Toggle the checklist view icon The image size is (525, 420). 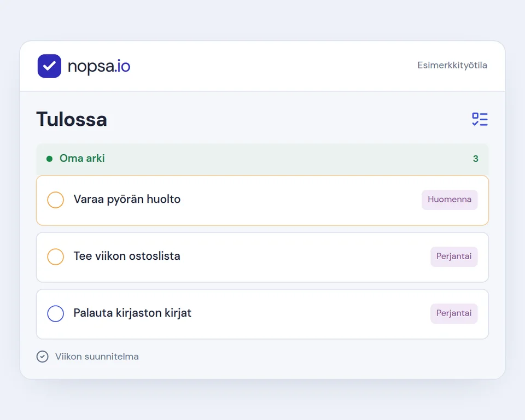[480, 119]
